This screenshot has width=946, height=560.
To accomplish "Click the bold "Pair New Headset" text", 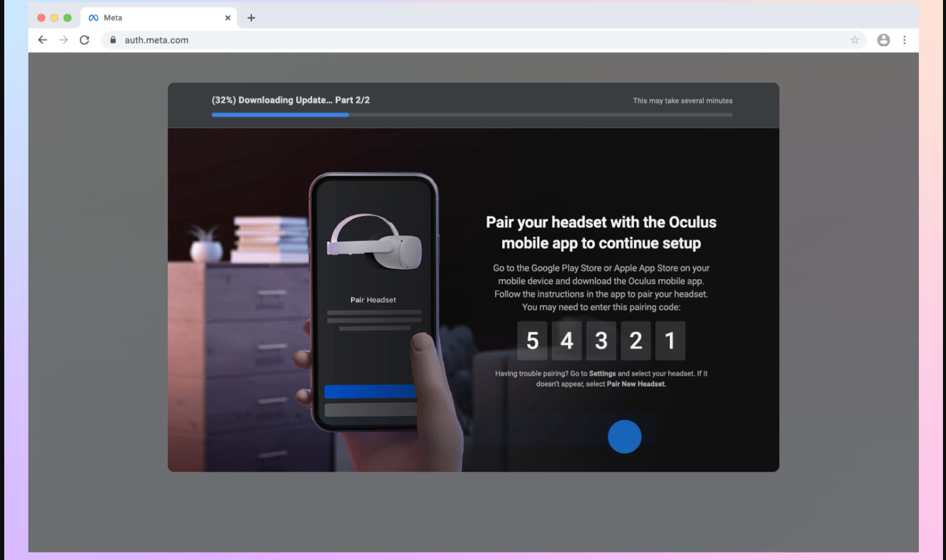I will click(636, 384).
